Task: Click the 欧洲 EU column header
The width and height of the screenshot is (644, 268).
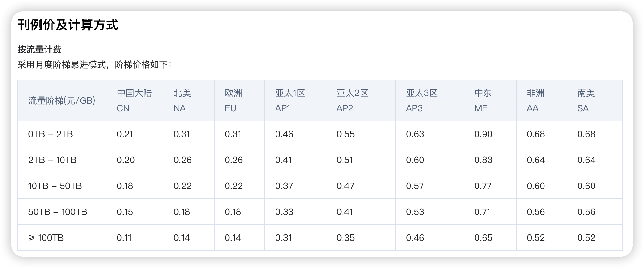Action: point(234,100)
